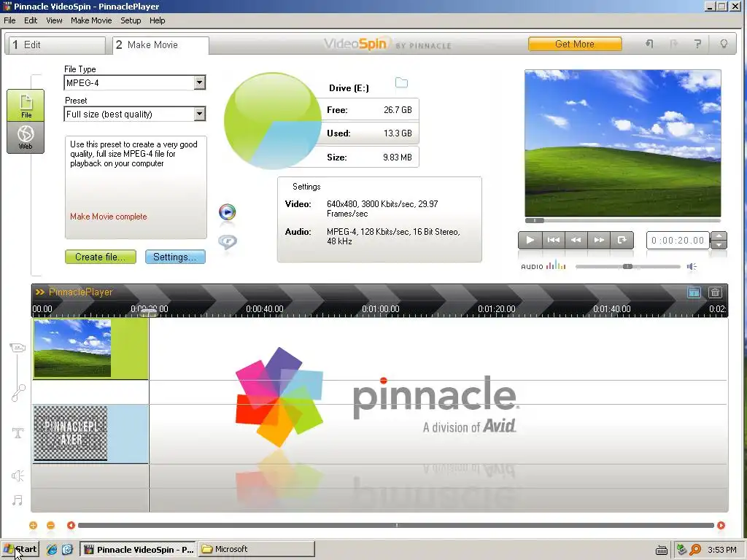The height and width of the screenshot is (560, 747).
Task: Open Internet Explorer from quick launch
Action: click(52, 550)
